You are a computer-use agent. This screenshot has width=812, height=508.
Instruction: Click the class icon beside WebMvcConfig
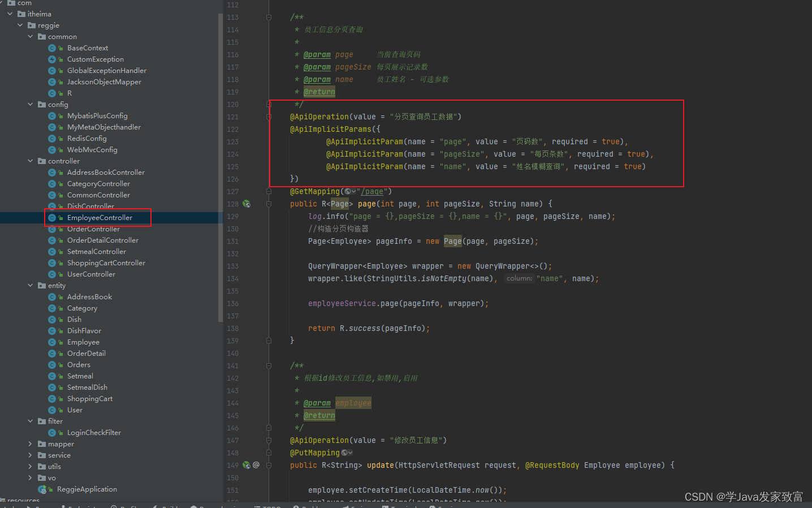[x=52, y=150]
